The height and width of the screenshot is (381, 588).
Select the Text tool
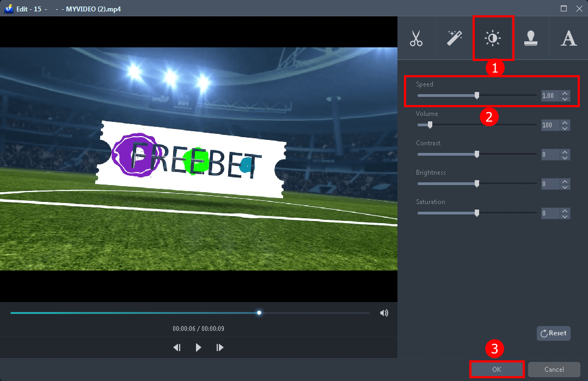[x=568, y=38]
